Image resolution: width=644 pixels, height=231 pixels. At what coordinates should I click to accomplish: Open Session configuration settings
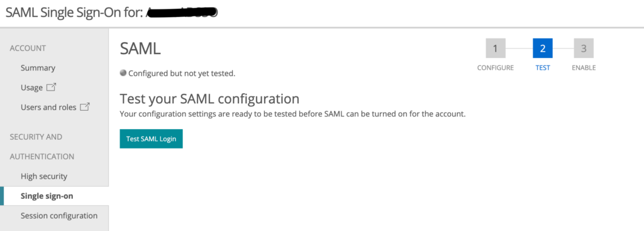pyautogui.click(x=59, y=216)
